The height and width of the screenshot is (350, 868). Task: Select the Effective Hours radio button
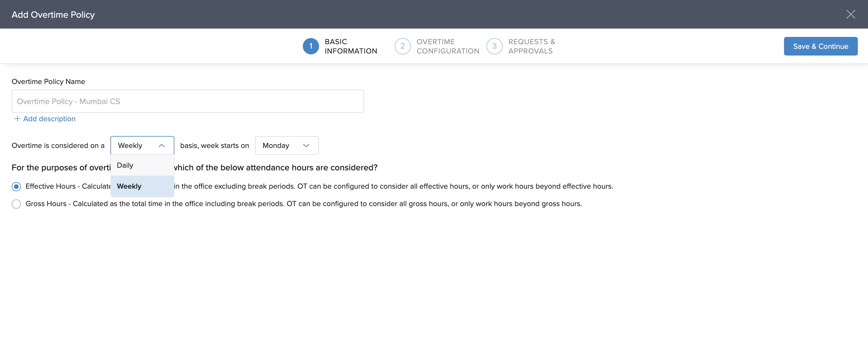tap(16, 186)
